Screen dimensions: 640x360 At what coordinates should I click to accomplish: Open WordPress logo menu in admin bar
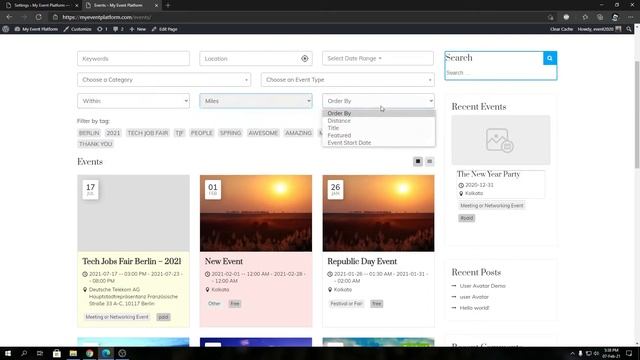pos(6,29)
